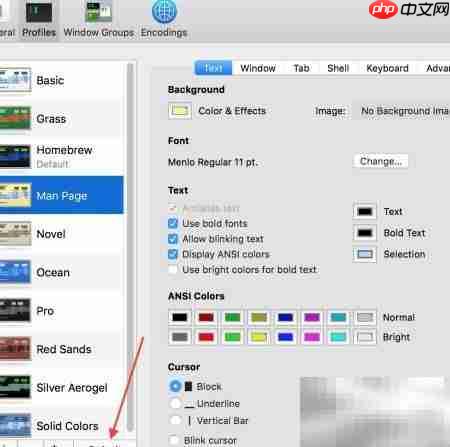
Task: Open background Color & Effects swatch
Action: point(180,111)
